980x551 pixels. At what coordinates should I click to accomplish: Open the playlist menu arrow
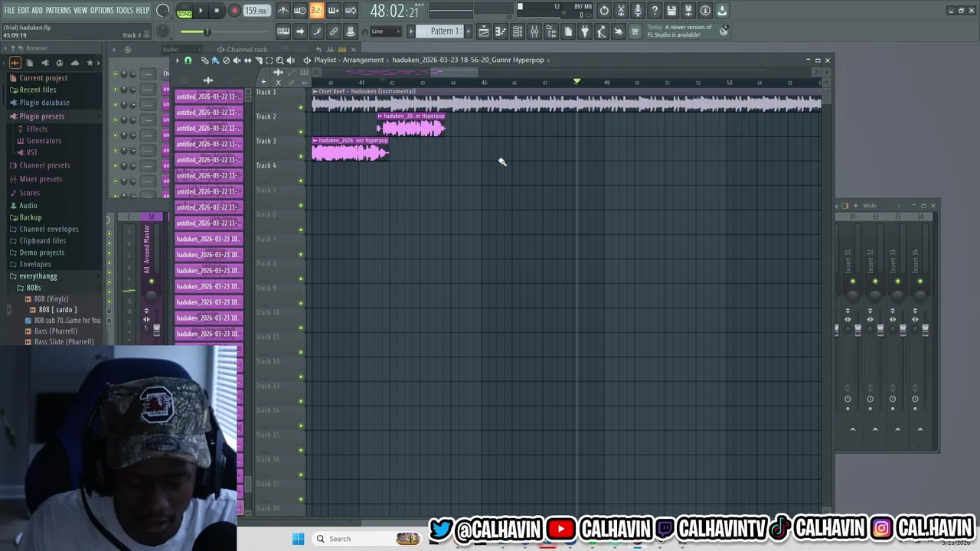[178, 60]
